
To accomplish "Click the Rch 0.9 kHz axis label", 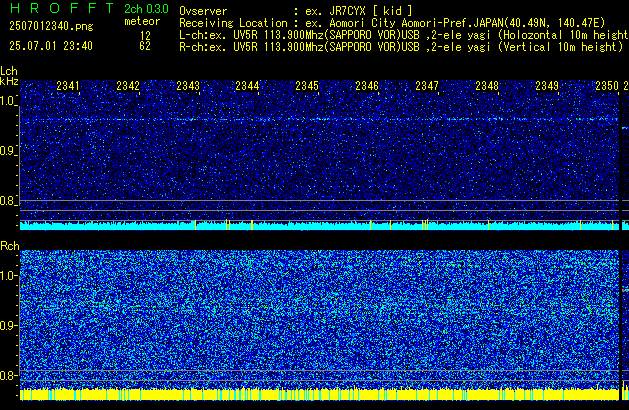I will (8, 325).
